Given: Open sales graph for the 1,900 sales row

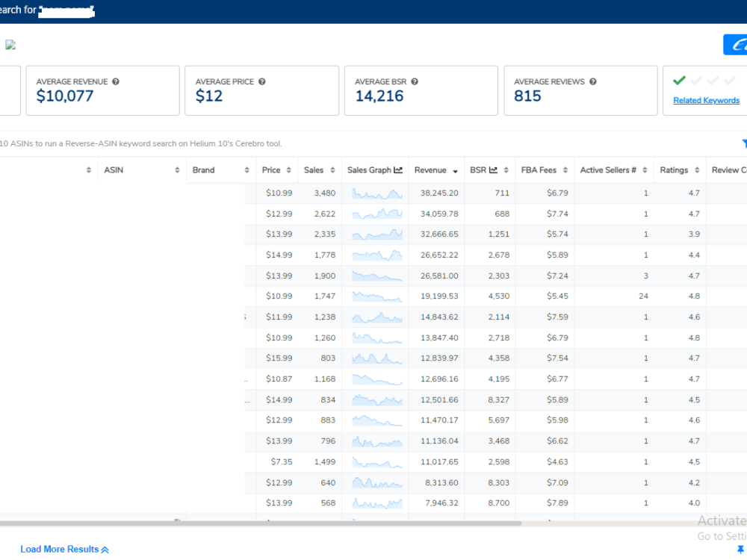Looking at the screenshot, I should click(376, 276).
